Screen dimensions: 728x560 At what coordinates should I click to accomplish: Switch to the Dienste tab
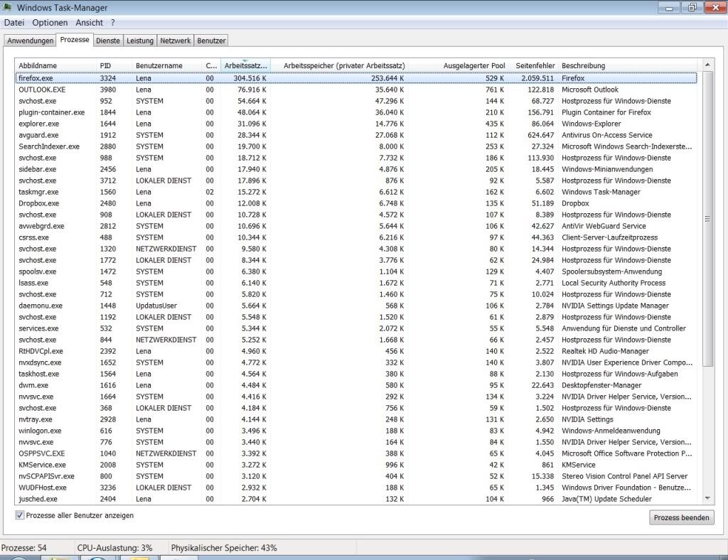[x=108, y=41]
